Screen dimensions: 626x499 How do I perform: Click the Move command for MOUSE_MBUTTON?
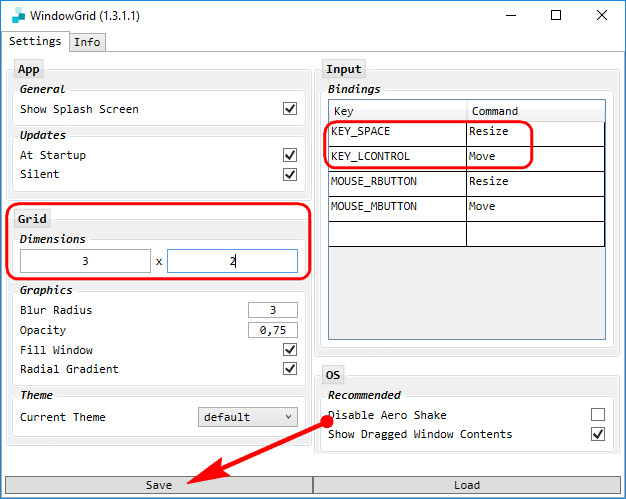click(x=535, y=209)
